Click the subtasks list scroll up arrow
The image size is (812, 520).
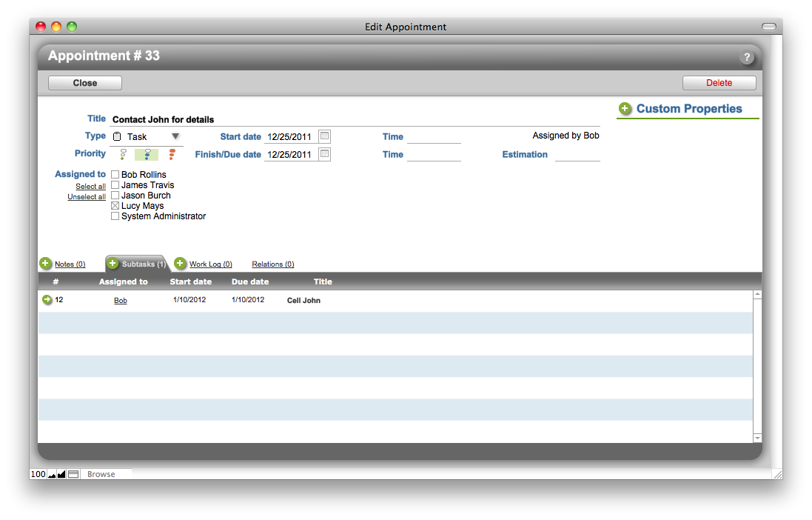(x=758, y=295)
